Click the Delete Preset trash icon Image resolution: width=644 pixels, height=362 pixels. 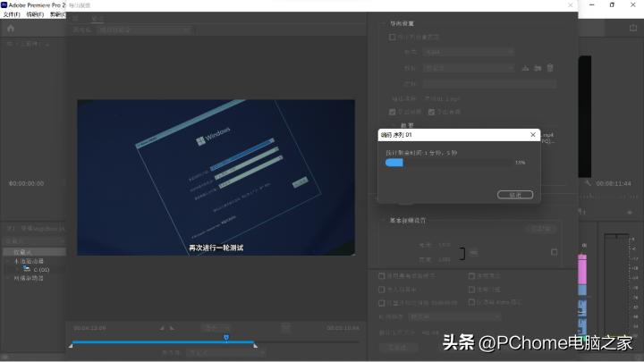550,68
